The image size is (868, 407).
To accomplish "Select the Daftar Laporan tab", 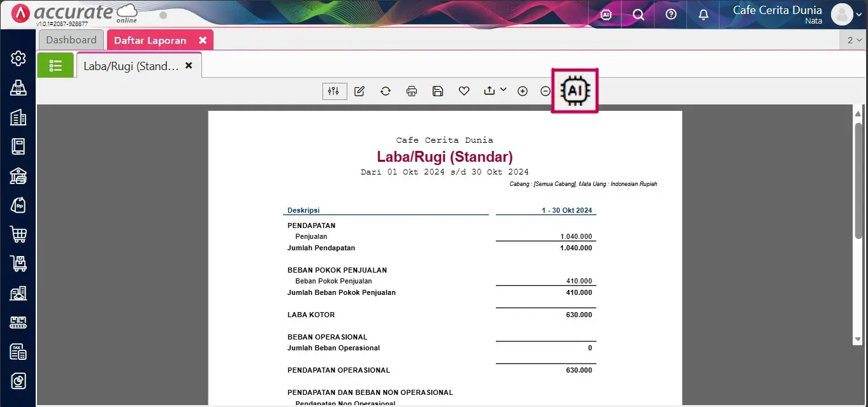I will [x=150, y=40].
